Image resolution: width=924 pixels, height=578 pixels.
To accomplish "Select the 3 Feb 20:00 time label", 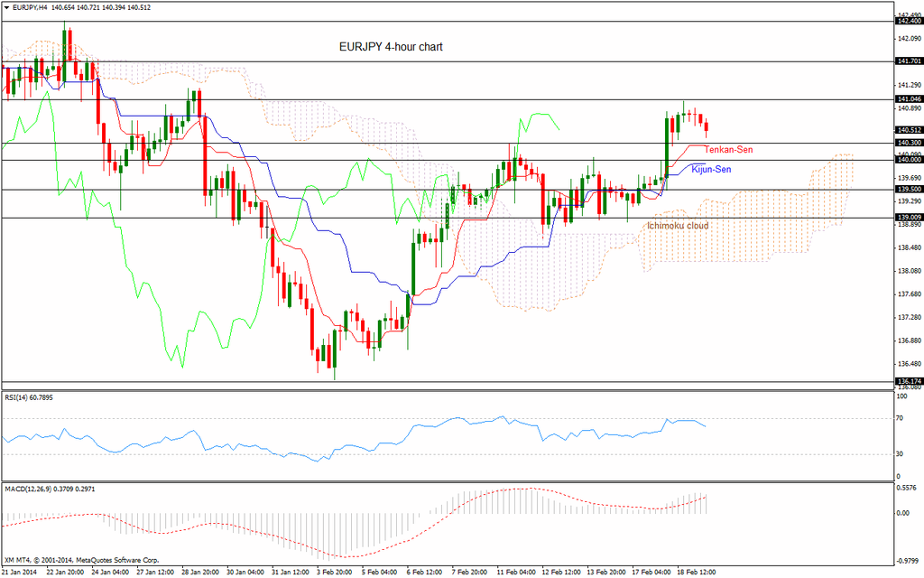I will [x=335, y=572].
